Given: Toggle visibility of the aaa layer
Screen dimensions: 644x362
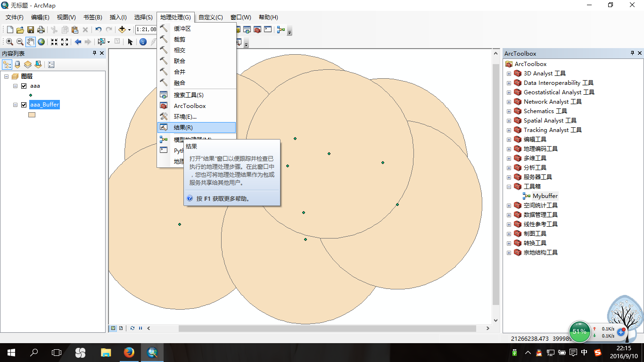Looking at the screenshot, I should point(24,86).
